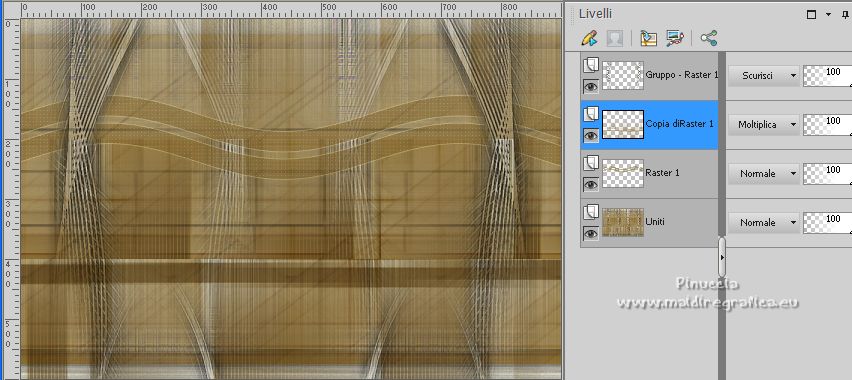The height and width of the screenshot is (380, 852).
Task: Open the Scurisci blend mode dropdown
Action: click(764, 76)
